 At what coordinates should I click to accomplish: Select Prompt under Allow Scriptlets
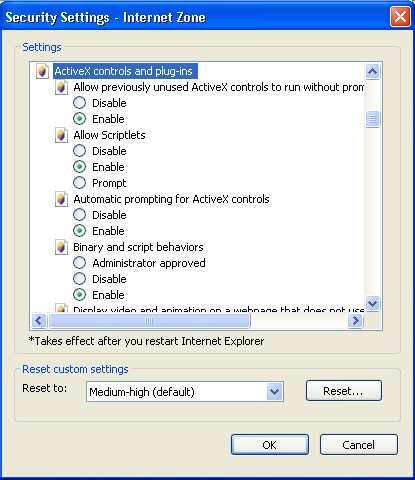click(x=79, y=183)
